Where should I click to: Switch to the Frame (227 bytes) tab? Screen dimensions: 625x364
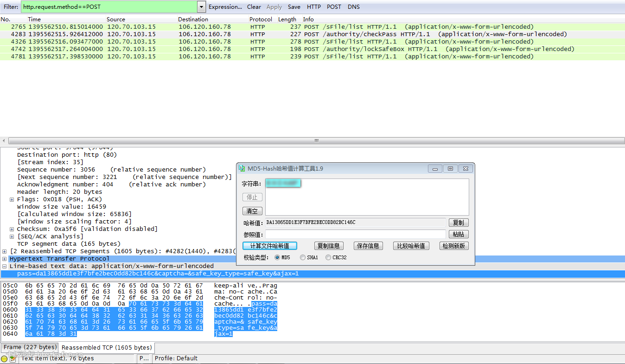coord(30,347)
